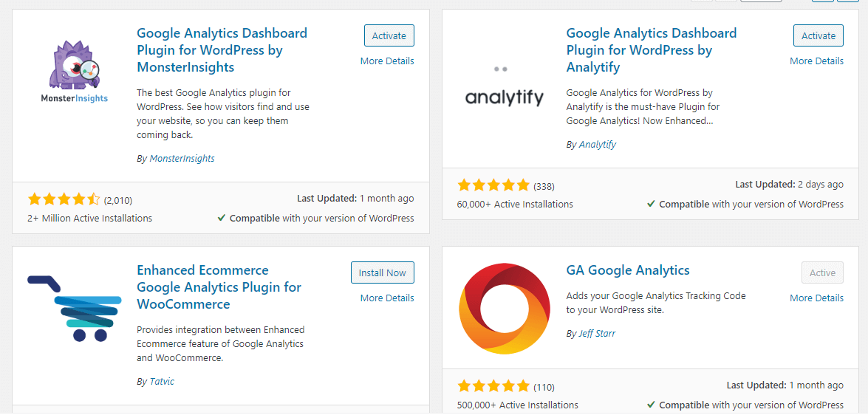Open More Details for Enhanced Ecommerce plugin
Image resolution: width=868 pixels, height=415 pixels.
click(x=387, y=298)
